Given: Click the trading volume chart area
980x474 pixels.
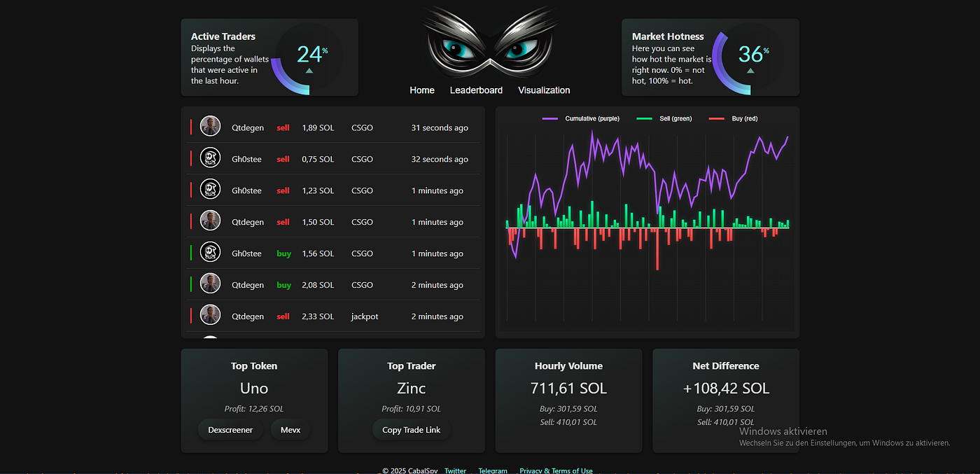Looking at the screenshot, I should pyautogui.click(x=647, y=224).
